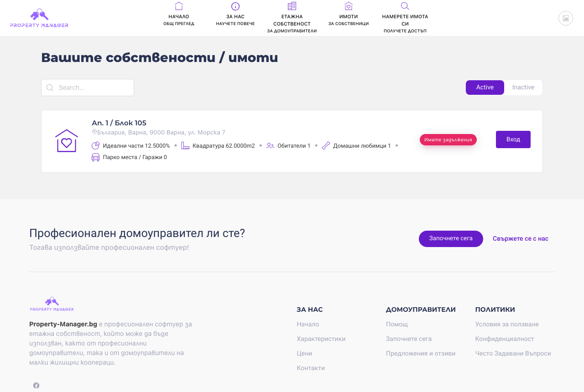
Task: Click the Вход button for Ап. 1
Action: (x=513, y=139)
